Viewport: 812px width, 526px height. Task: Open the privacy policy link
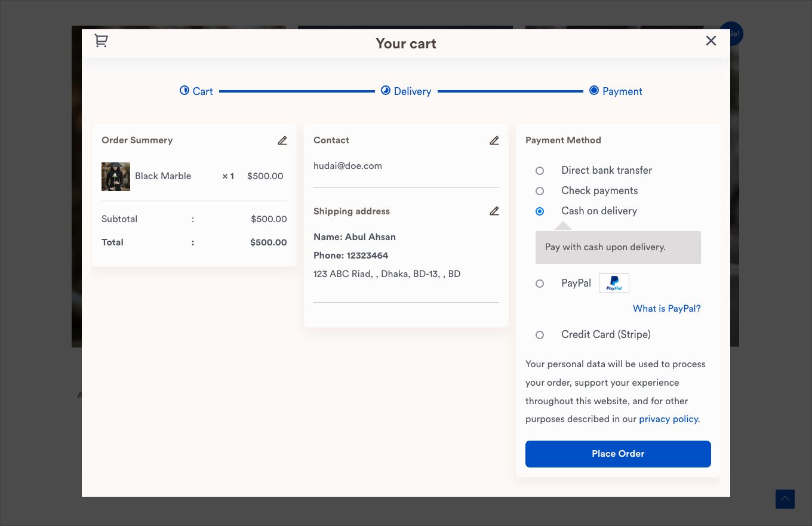668,419
